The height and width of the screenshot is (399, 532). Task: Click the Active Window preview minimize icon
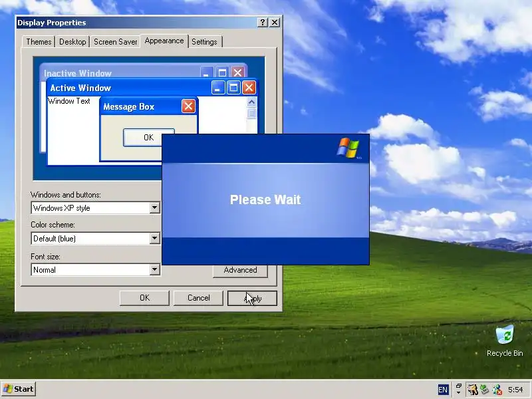tap(218, 88)
